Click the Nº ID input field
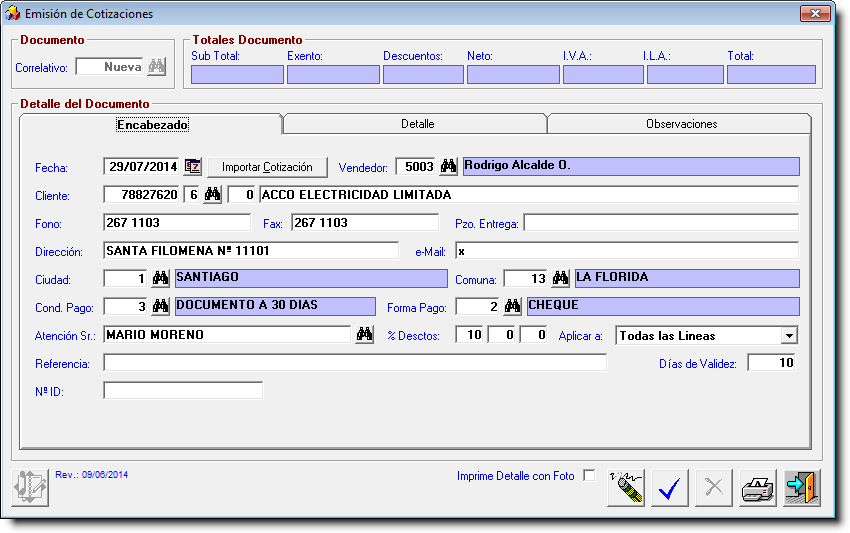The width and height of the screenshot is (850, 533). pos(183,390)
